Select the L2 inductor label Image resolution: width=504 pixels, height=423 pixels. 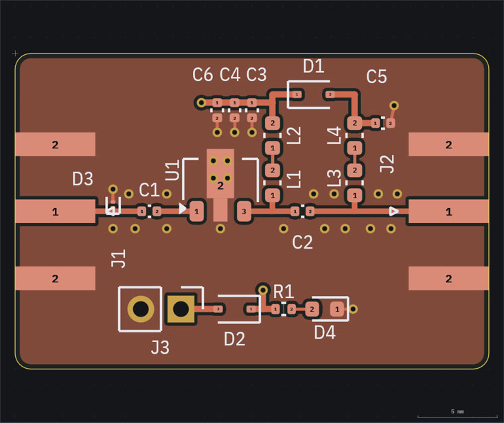(x=294, y=135)
